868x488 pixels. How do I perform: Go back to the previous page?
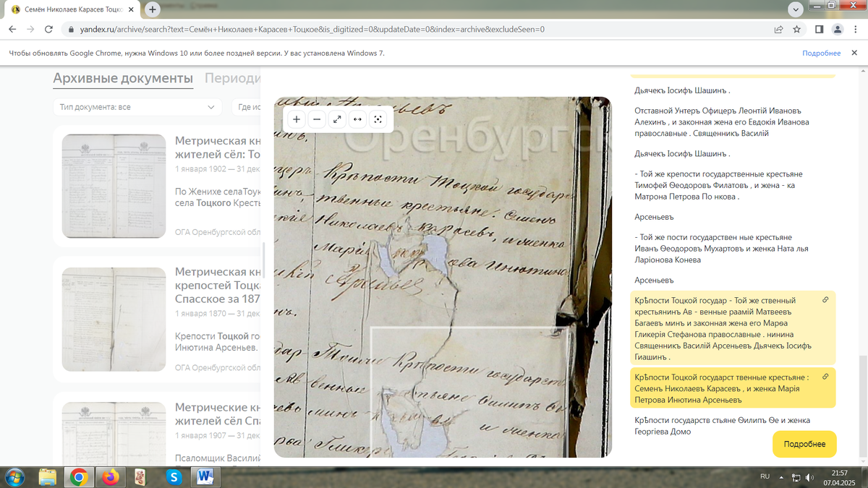[x=12, y=30]
